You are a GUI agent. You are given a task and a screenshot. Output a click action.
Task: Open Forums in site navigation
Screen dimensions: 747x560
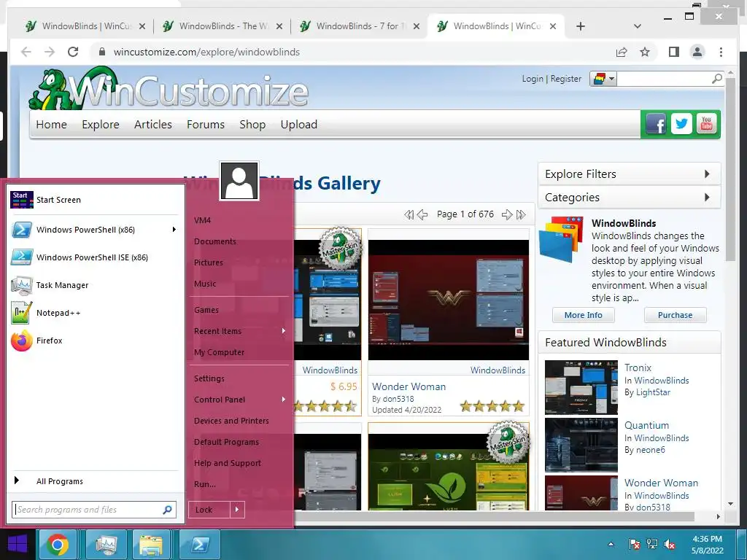[205, 124]
